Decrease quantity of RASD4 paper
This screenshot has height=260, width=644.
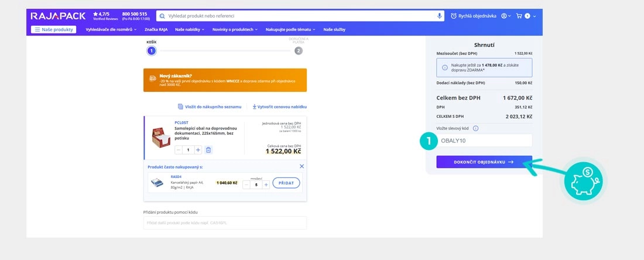(x=246, y=184)
